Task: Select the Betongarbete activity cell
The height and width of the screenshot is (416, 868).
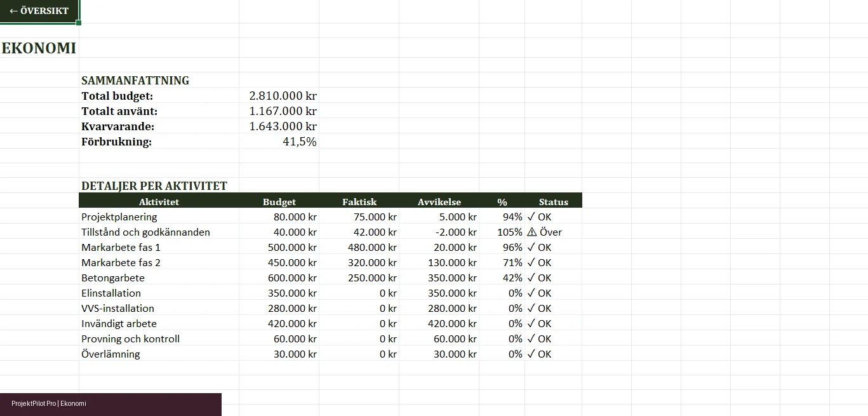Action: (x=113, y=278)
